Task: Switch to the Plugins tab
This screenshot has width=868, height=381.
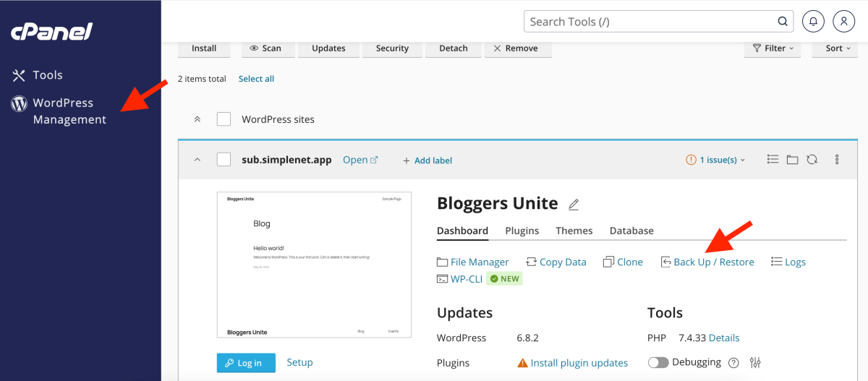Action: [x=522, y=231]
